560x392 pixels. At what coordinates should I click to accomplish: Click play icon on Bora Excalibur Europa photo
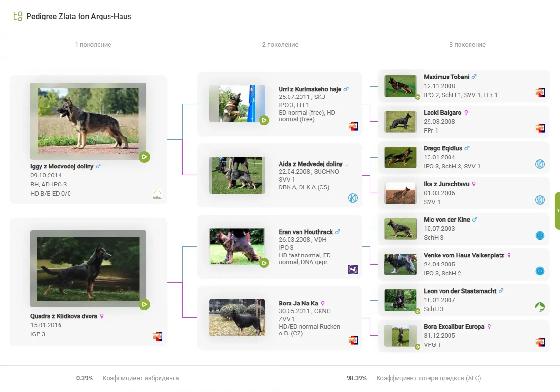tap(417, 347)
